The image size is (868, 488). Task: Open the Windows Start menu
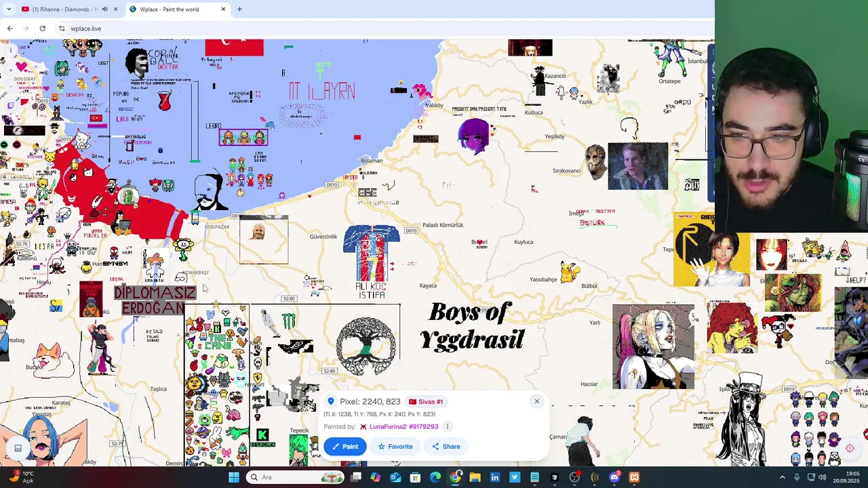tap(234, 477)
